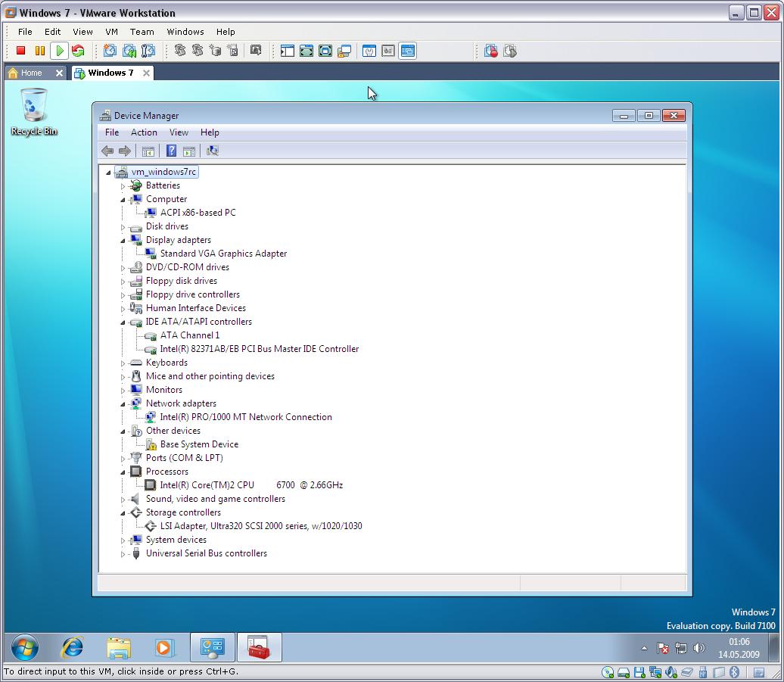784x682 pixels.
Task: Click the Back arrow in Device Manager toolbar
Action: [x=107, y=151]
